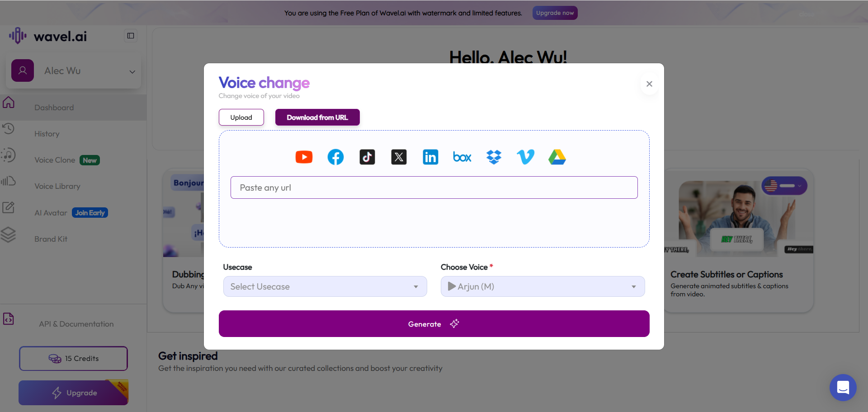The image size is (868, 412).
Task: Pick the X (Twitter) source icon
Action: click(399, 157)
